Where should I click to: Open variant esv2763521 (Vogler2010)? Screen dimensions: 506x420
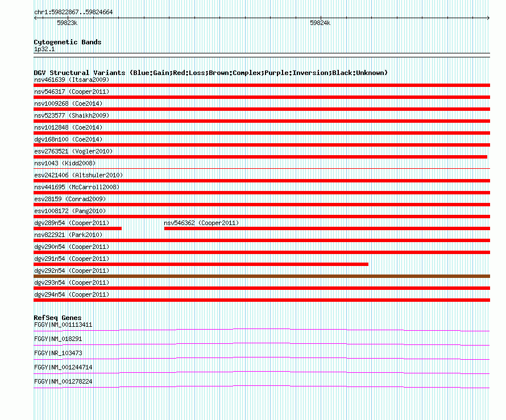click(x=73, y=151)
